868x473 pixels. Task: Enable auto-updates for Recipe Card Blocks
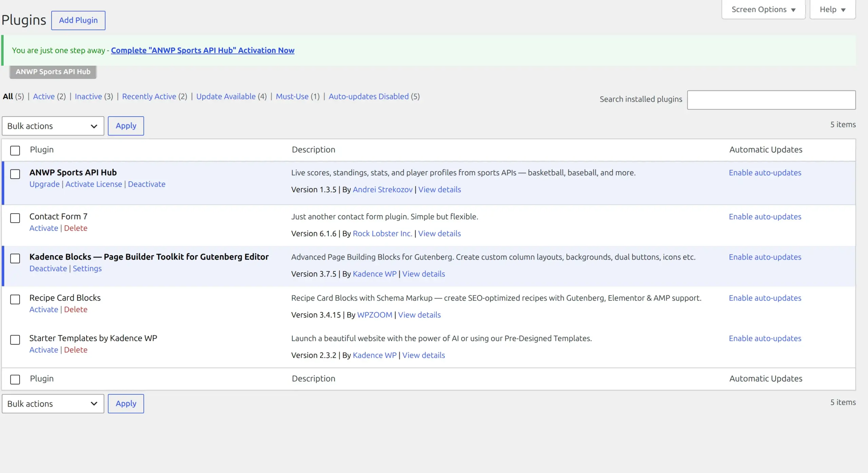(765, 298)
